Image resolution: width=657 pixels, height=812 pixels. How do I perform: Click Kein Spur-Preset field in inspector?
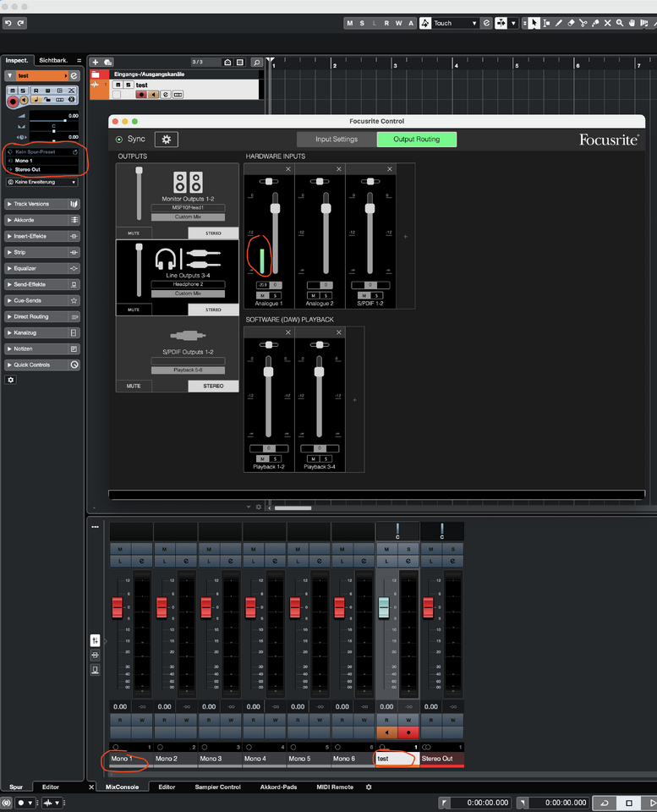42,151
